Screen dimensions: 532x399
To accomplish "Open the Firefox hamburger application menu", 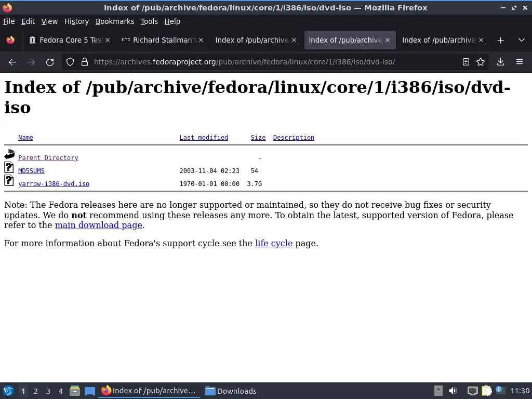I will tap(520, 62).
